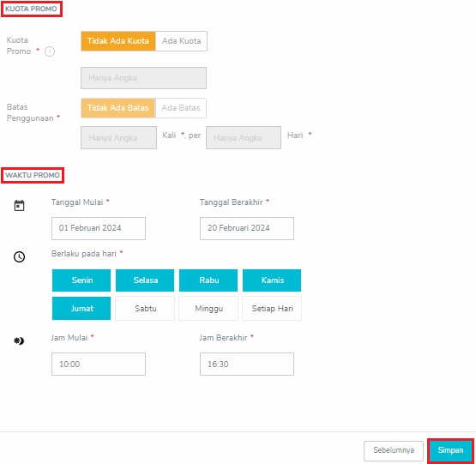476x464 pixels.
Task: Go back with Sebelumnya button
Action: (x=394, y=450)
